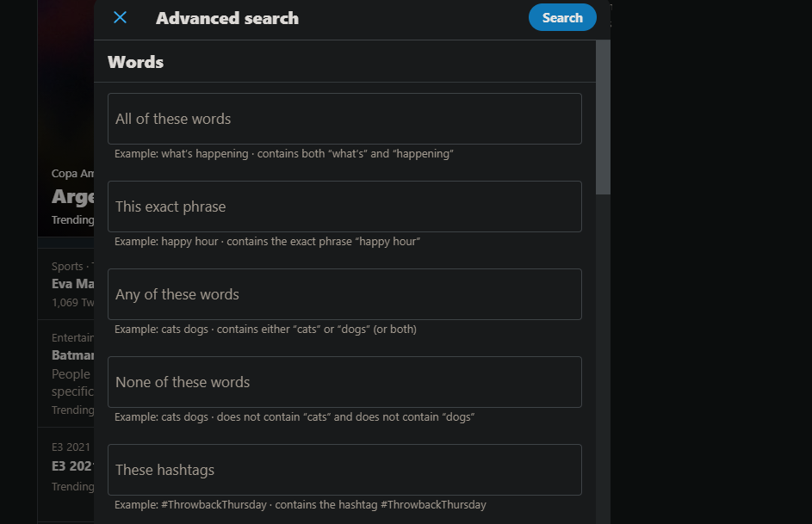The image size is (812, 524).
Task: Close the Advanced search dialog with X
Action: pyautogui.click(x=120, y=17)
